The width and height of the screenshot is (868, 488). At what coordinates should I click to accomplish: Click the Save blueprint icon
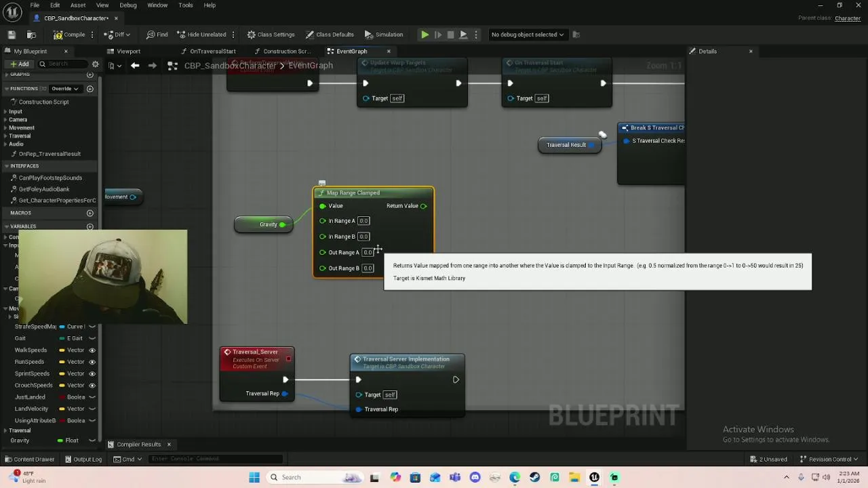coord(12,35)
